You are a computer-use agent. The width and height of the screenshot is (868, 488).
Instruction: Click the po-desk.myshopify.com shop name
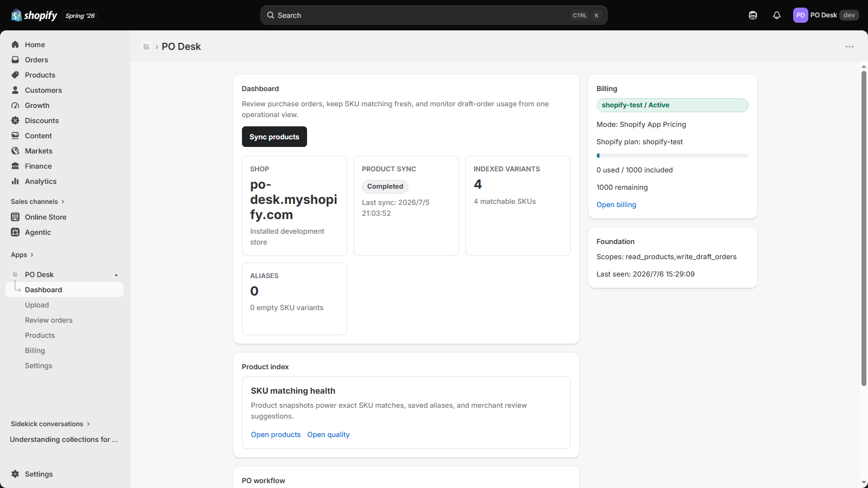pos(293,200)
